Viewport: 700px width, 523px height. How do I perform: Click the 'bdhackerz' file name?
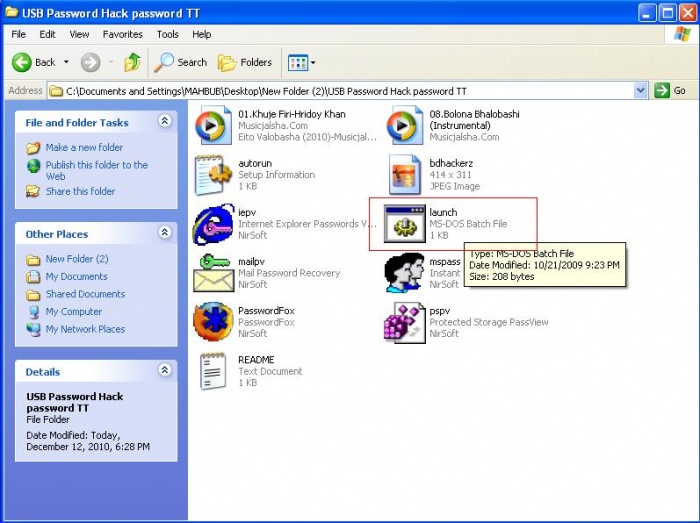[x=451, y=163]
